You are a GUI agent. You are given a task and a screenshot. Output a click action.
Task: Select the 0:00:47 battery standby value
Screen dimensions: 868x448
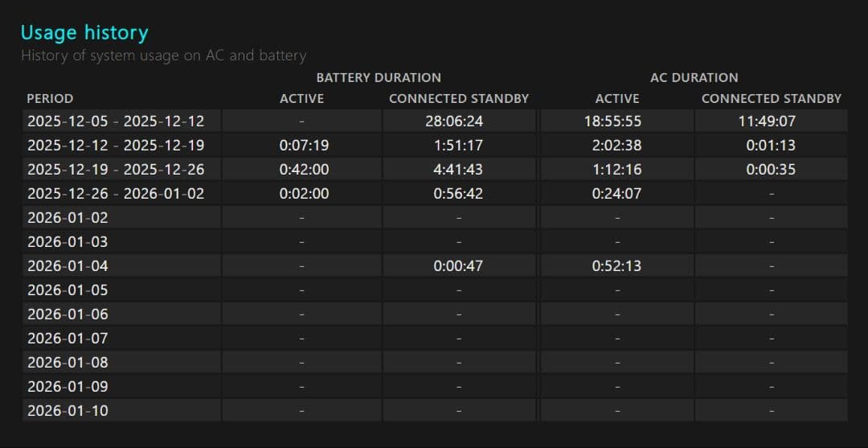pyautogui.click(x=458, y=266)
